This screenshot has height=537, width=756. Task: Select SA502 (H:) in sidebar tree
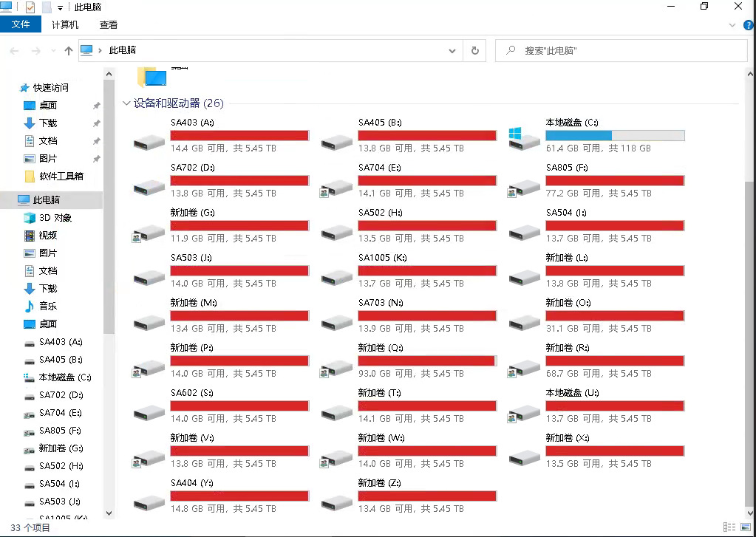(x=61, y=465)
